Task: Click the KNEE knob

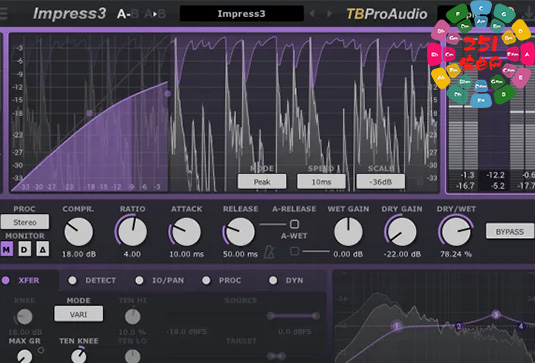Action: click(x=24, y=317)
